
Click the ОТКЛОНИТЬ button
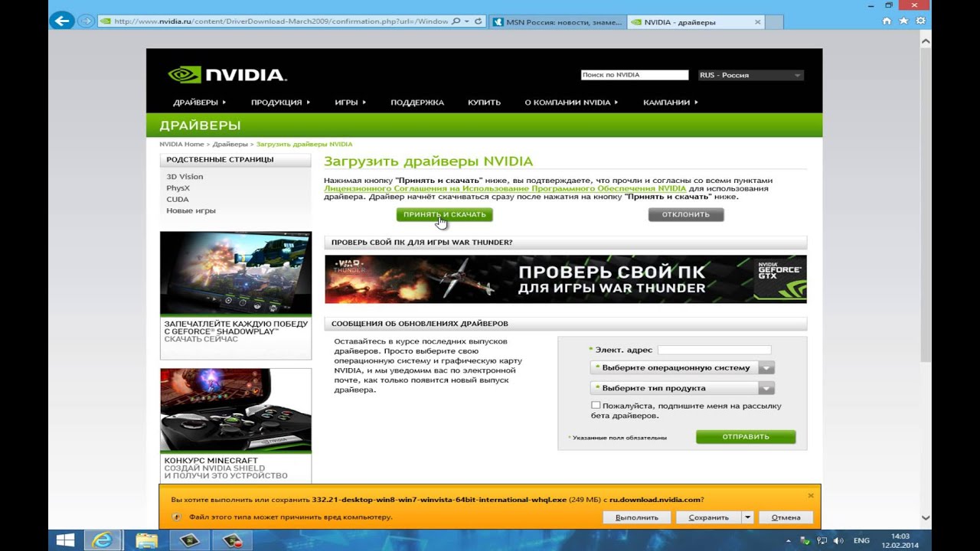(x=686, y=214)
